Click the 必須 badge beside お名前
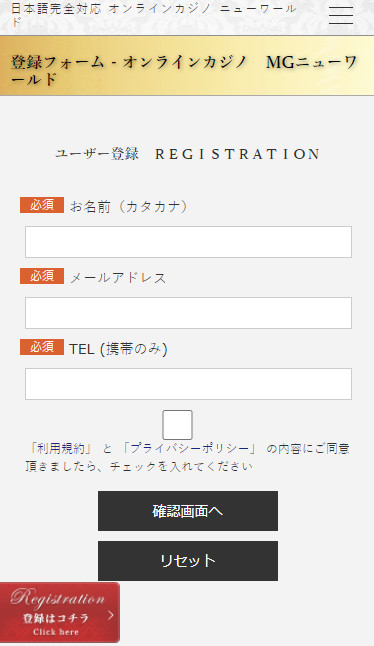Screen dimensions: 374x646 (42, 205)
